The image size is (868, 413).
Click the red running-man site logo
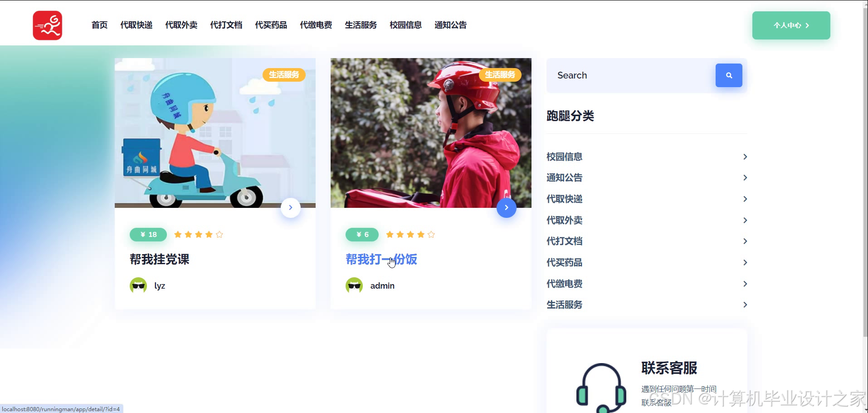(x=48, y=25)
